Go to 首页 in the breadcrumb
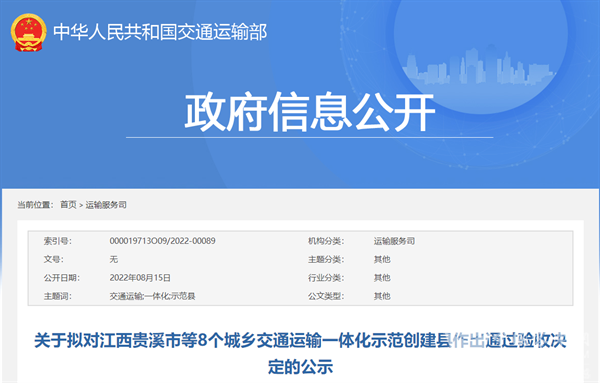 (x=68, y=205)
